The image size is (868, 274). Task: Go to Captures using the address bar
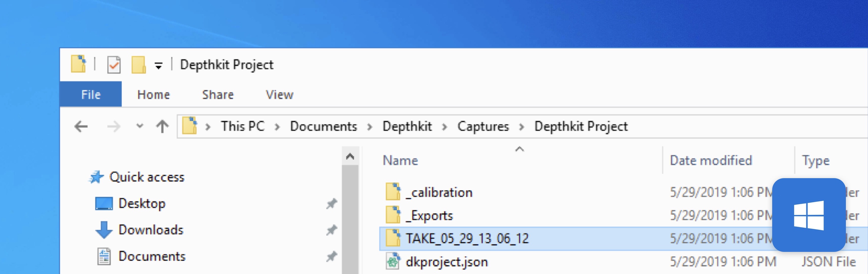coord(483,126)
